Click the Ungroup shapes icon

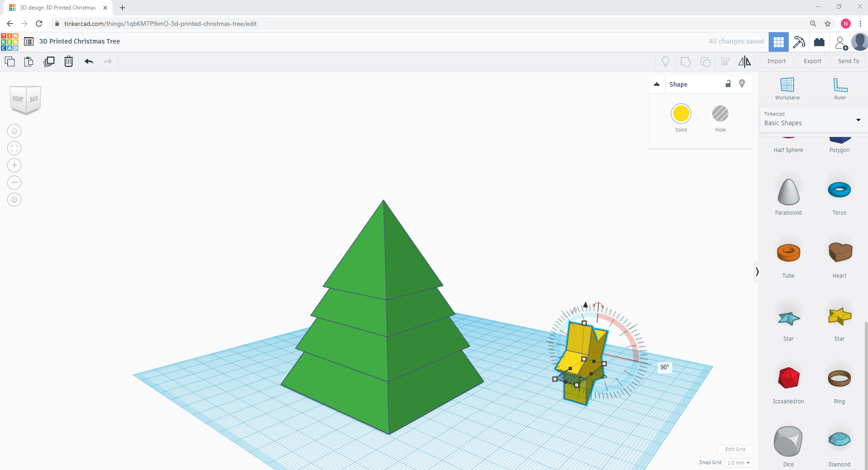706,62
